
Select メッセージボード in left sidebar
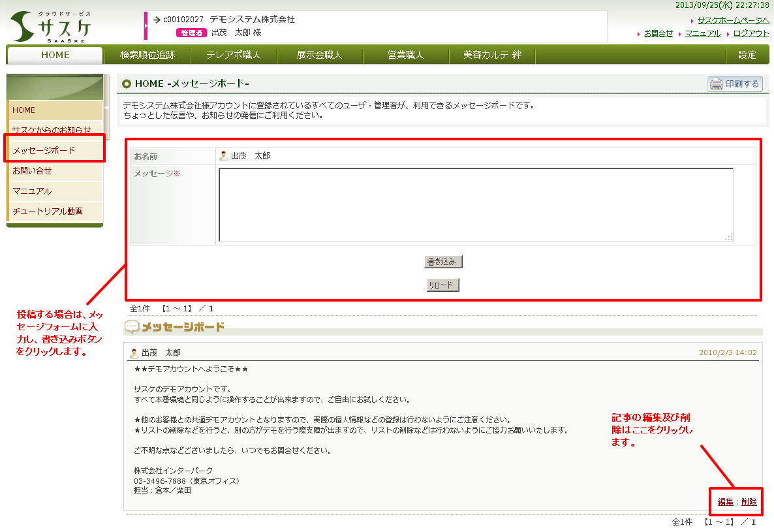click(44, 150)
